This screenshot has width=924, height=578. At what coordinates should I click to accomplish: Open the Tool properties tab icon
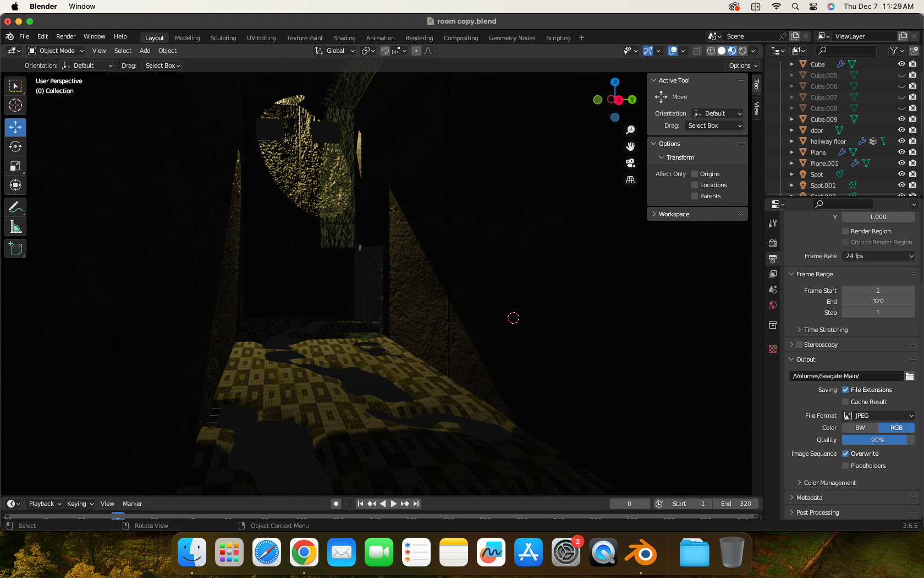pyautogui.click(x=773, y=223)
